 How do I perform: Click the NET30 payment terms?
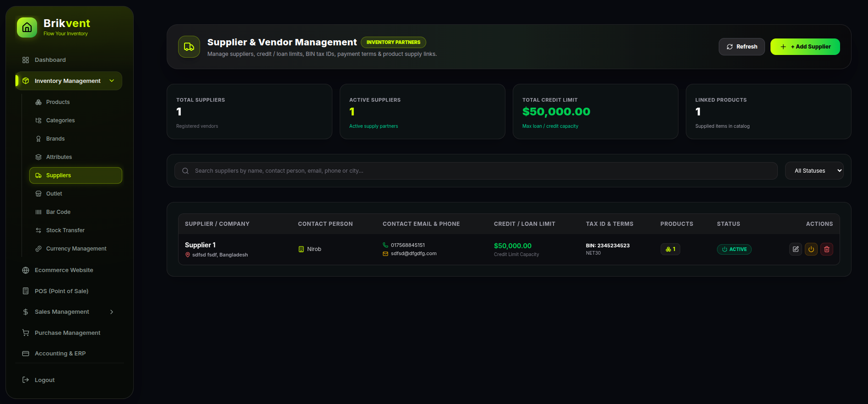click(x=593, y=253)
